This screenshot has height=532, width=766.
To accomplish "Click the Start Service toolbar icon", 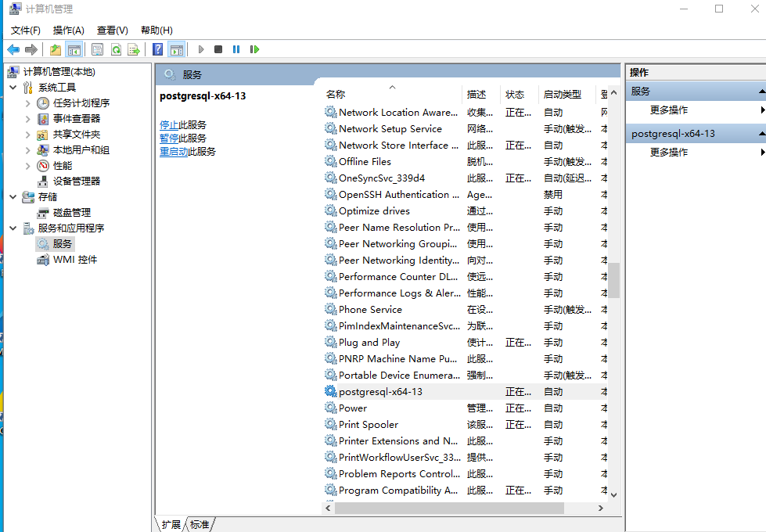I will (201, 49).
